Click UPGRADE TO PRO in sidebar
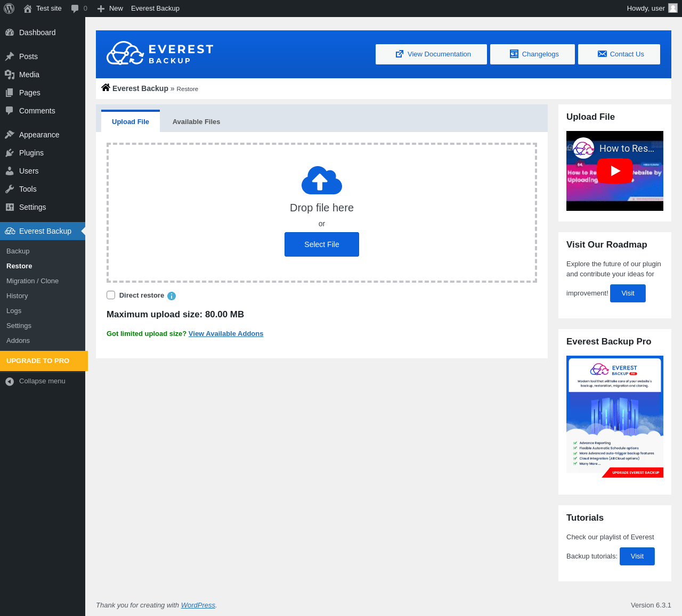The width and height of the screenshot is (682, 616). pos(44,361)
